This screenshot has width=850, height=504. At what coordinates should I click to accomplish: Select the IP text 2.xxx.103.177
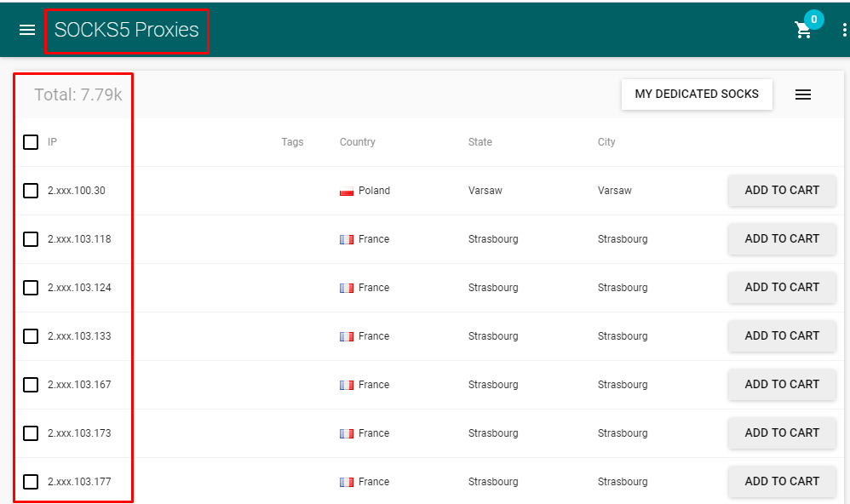[79, 482]
